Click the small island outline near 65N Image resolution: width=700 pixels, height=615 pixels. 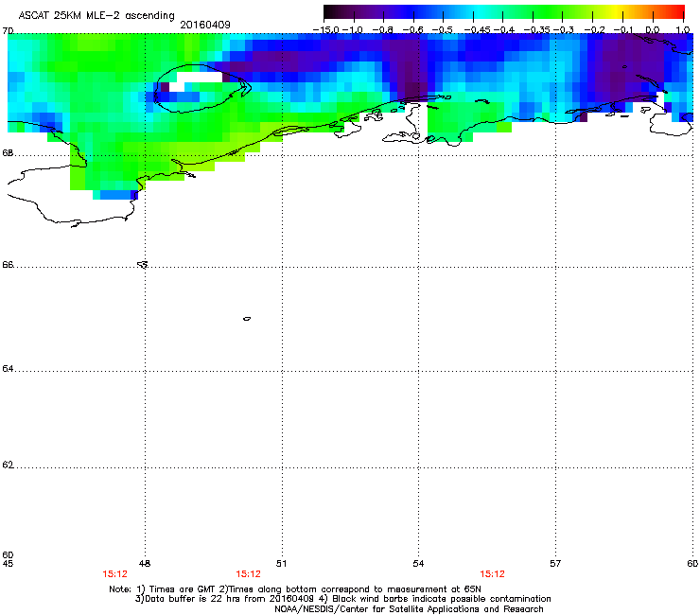[247, 319]
